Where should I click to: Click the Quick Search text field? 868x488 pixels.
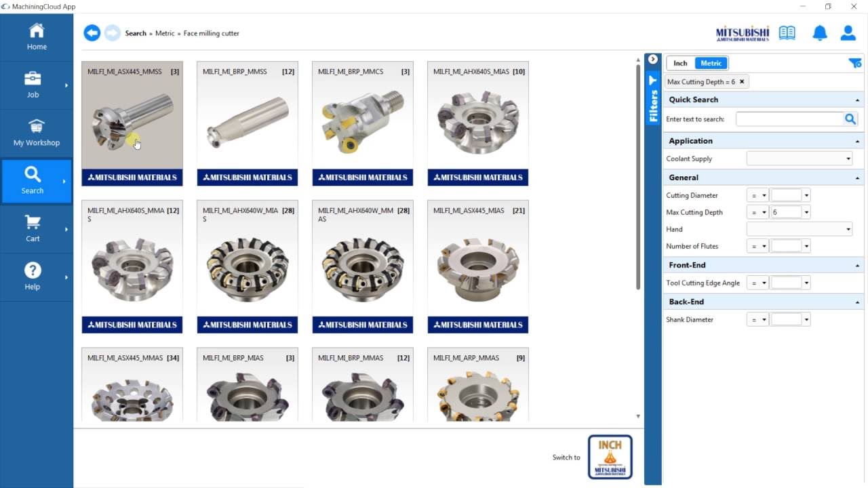click(x=790, y=119)
